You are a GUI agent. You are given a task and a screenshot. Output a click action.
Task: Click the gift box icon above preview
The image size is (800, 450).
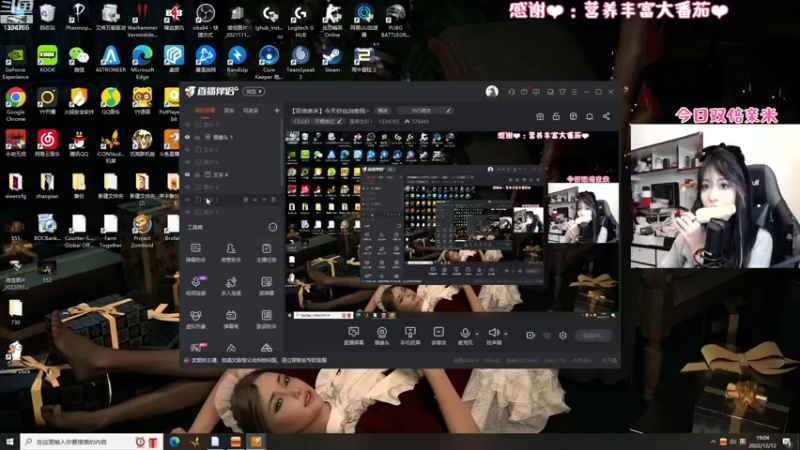pyautogui.click(x=540, y=116)
